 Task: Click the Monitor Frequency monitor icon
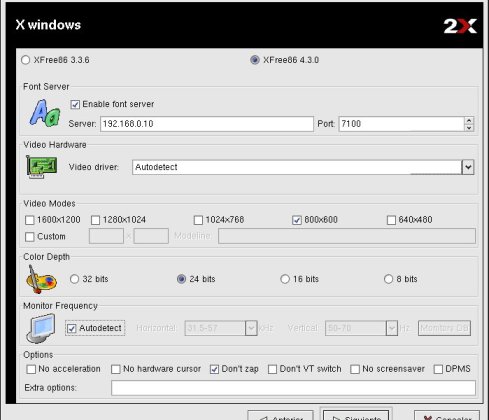tap(41, 328)
